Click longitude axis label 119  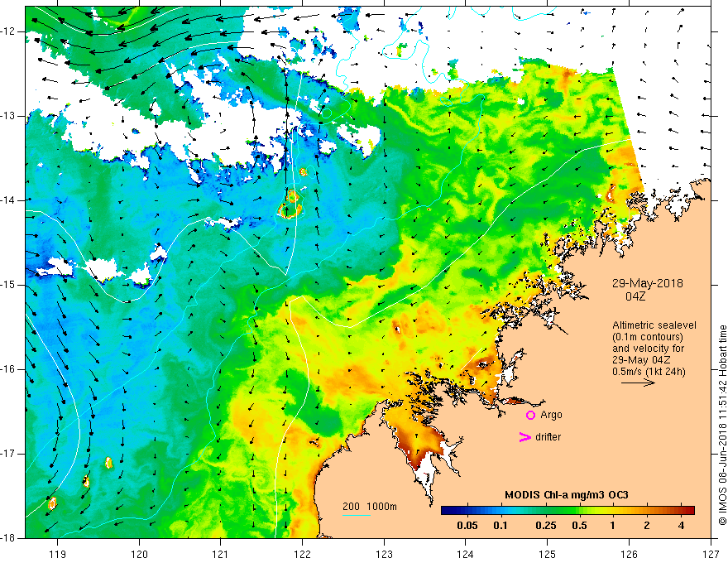[57, 554]
